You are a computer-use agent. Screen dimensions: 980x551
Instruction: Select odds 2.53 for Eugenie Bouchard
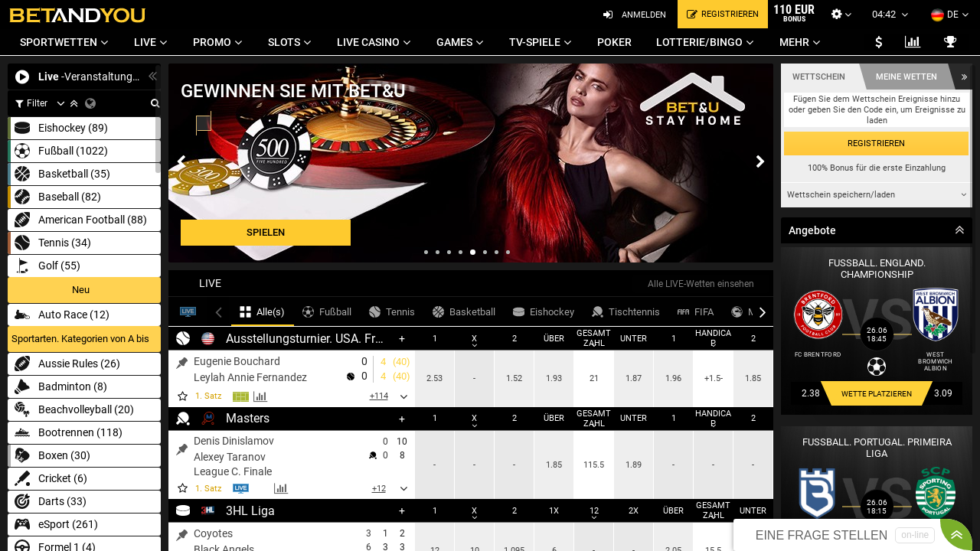435,378
